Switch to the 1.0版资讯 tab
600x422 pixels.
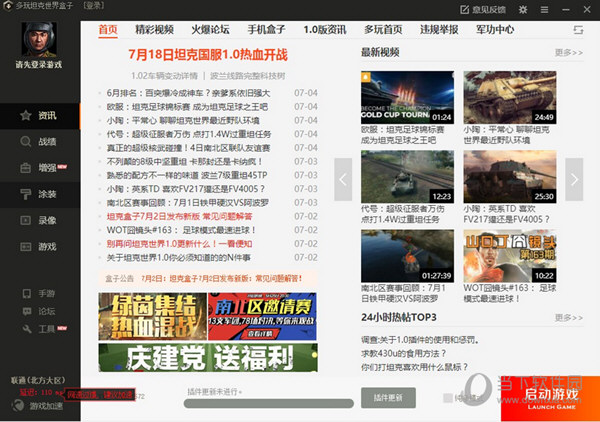point(324,29)
